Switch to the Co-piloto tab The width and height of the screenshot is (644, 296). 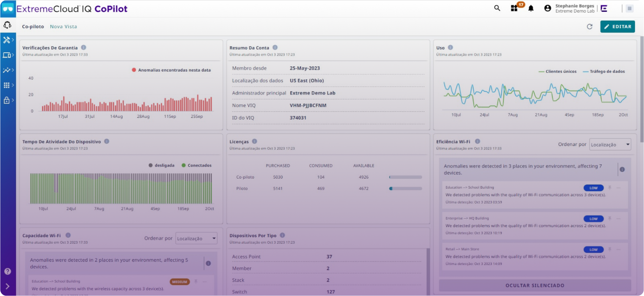(x=33, y=27)
